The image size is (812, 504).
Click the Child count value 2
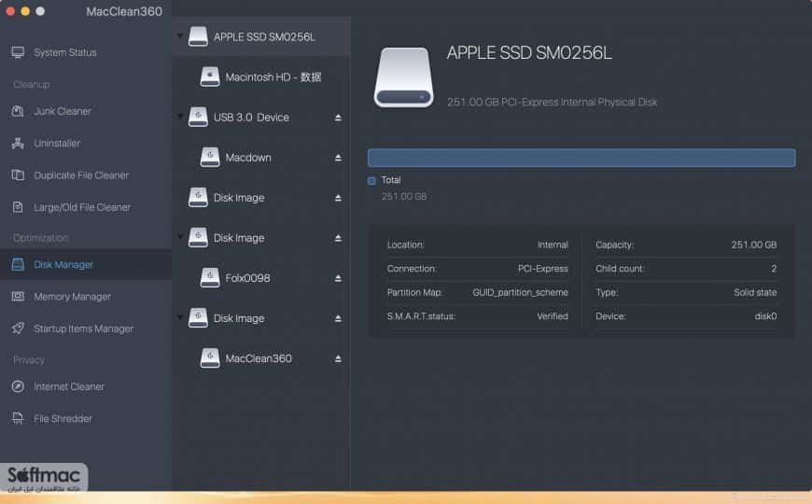(x=774, y=269)
